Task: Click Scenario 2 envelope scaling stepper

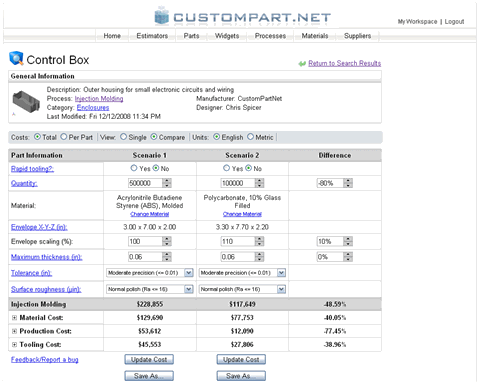Action: click(260, 241)
